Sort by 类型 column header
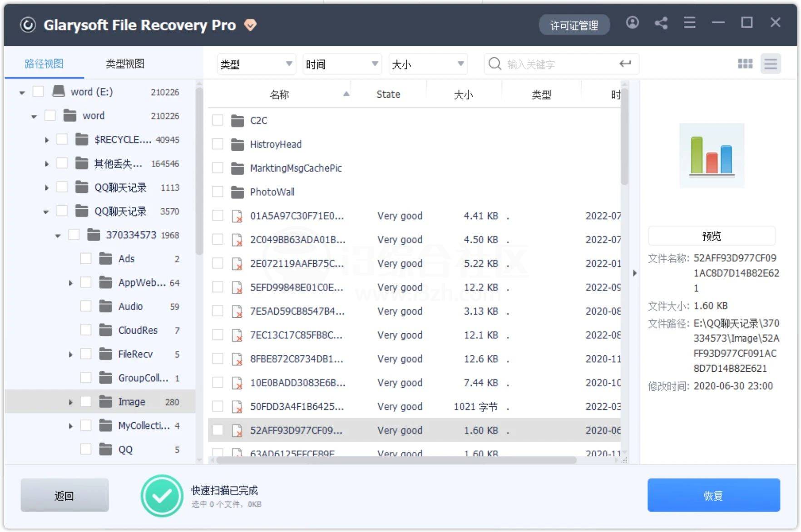The image size is (801, 532). coord(541,94)
